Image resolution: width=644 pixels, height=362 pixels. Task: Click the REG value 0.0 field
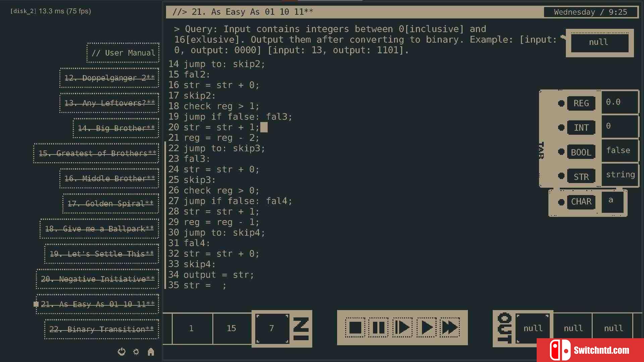(620, 102)
